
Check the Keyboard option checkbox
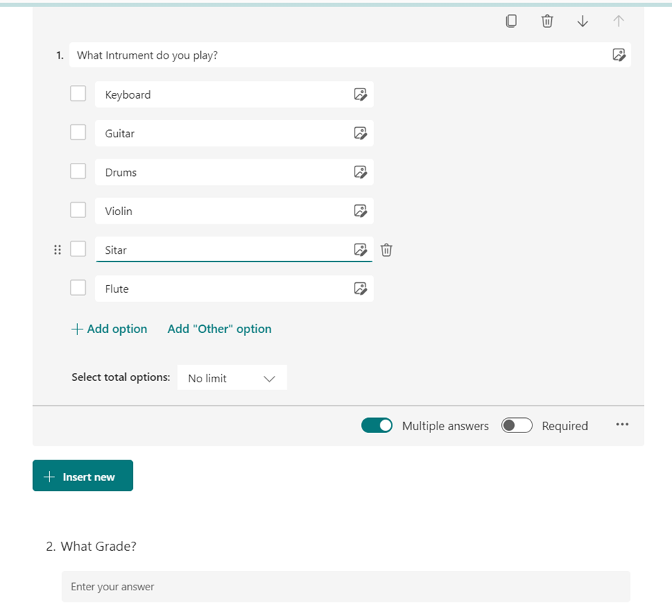point(78,94)
